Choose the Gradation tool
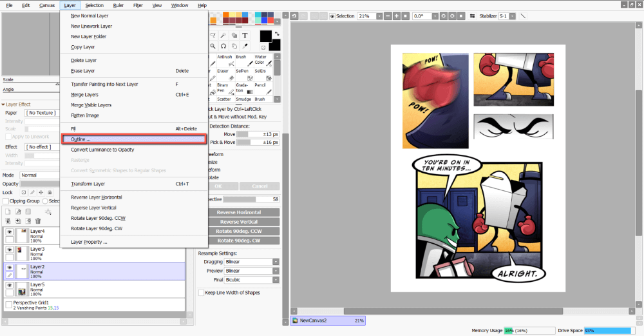Viewport: 644px width, 336px height. [x=244, y=88]
